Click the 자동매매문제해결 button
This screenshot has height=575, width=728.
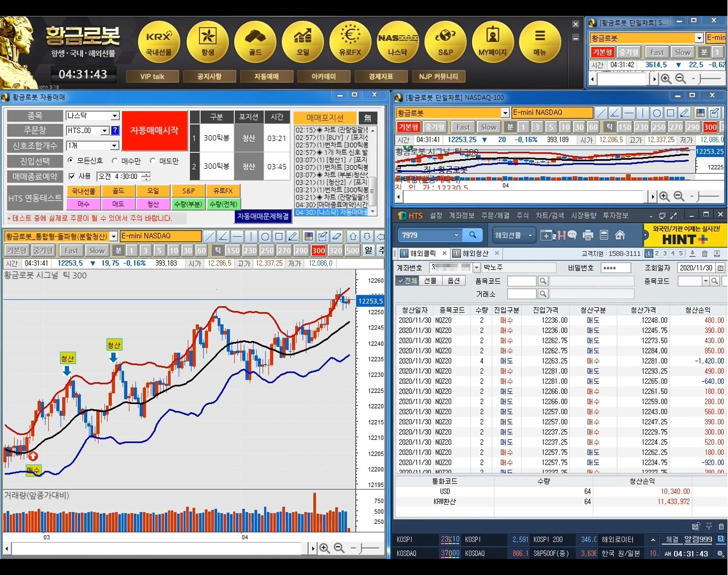point(263,216)
